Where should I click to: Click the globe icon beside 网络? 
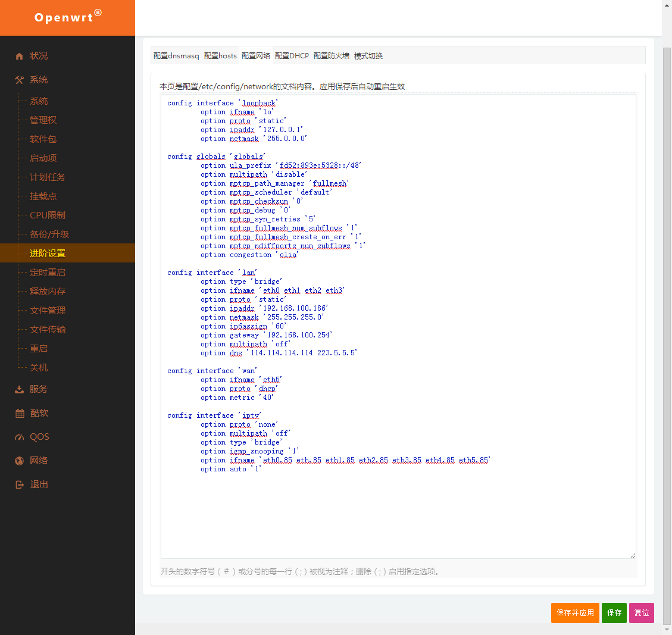(20, 461)
